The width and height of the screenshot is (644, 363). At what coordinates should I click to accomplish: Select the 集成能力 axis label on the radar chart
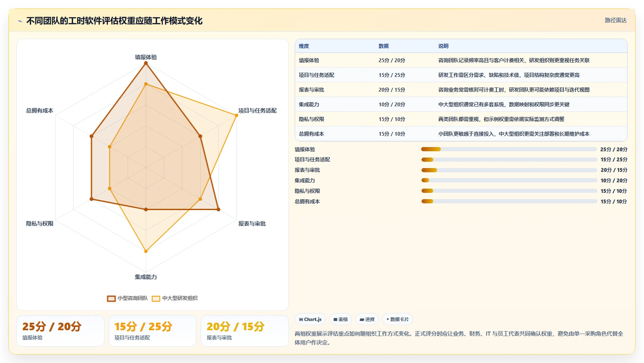(146, 277)
